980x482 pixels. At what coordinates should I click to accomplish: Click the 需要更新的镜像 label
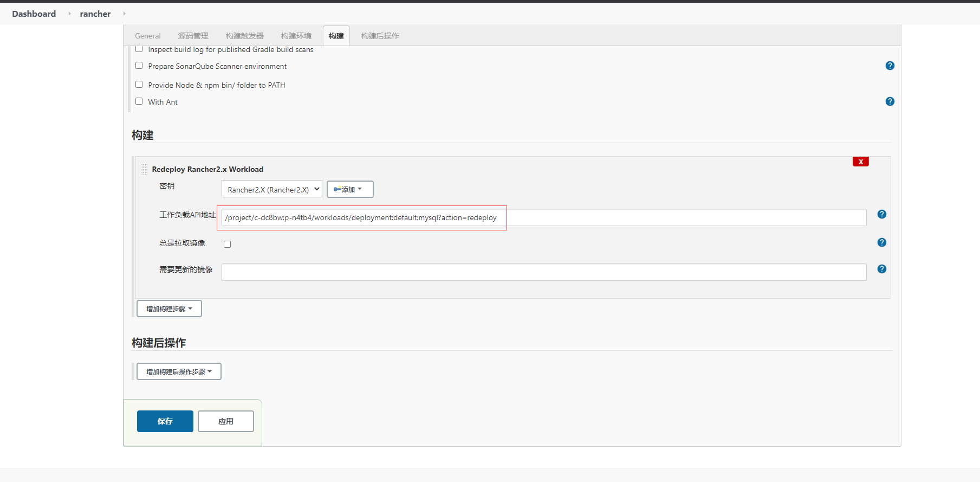[186, 269]
